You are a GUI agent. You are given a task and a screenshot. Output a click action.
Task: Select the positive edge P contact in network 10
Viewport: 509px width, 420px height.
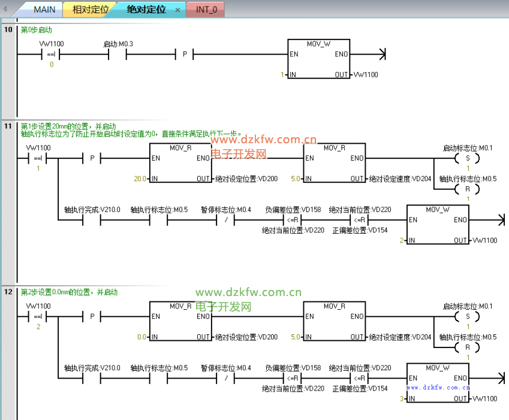click(x=185, y=55)
